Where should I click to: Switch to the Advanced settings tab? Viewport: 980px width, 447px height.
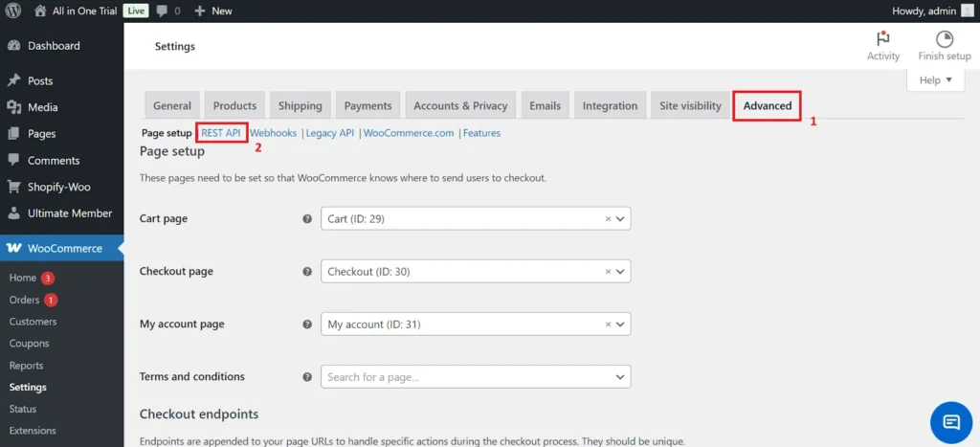[767, 105]
